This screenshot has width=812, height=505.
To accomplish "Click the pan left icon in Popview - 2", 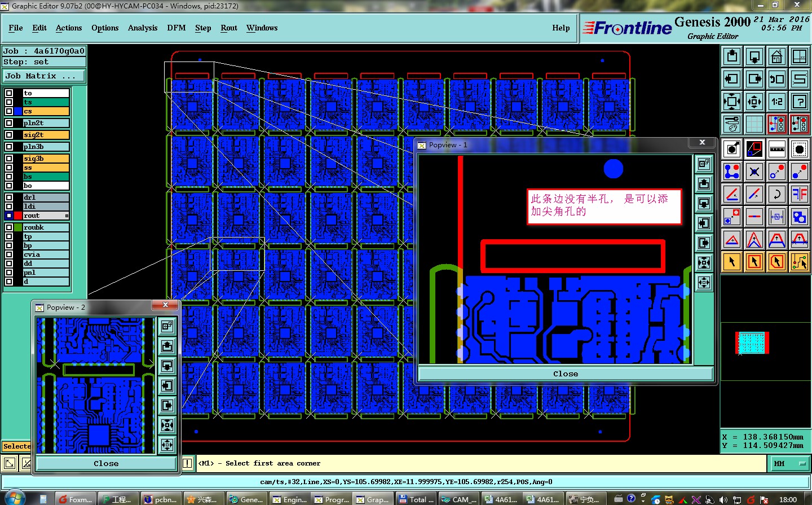I will pos(167,386).
